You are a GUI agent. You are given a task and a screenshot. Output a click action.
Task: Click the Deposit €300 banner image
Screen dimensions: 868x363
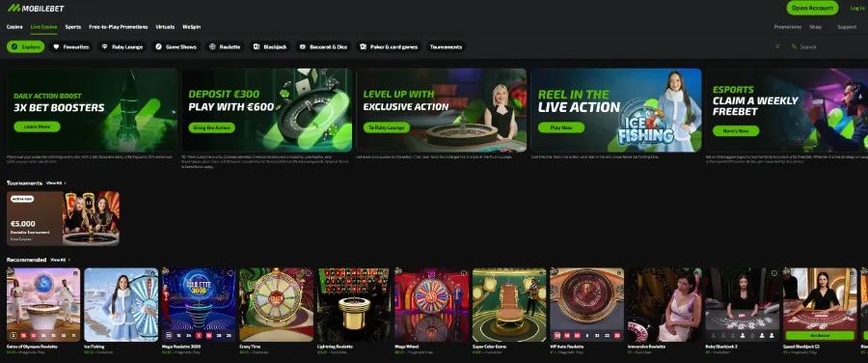267,110
